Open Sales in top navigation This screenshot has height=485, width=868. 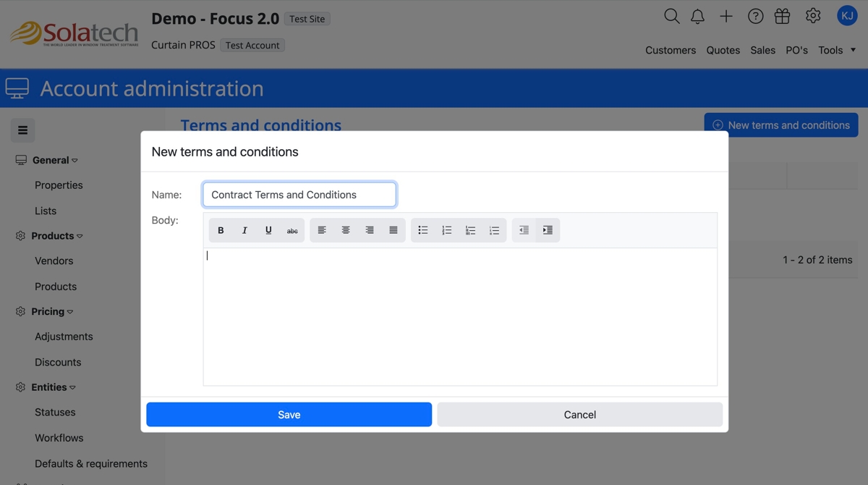coord(763,50)
